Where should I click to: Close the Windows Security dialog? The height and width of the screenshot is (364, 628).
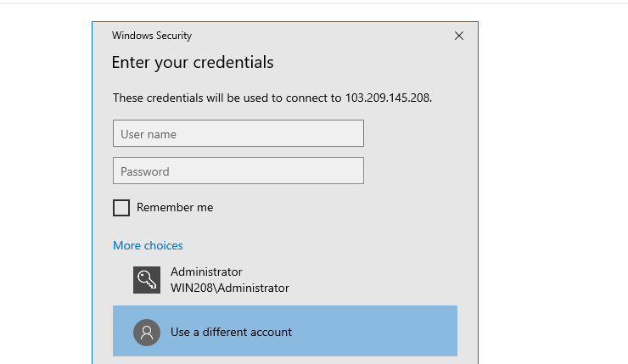(x=459, y=36)
